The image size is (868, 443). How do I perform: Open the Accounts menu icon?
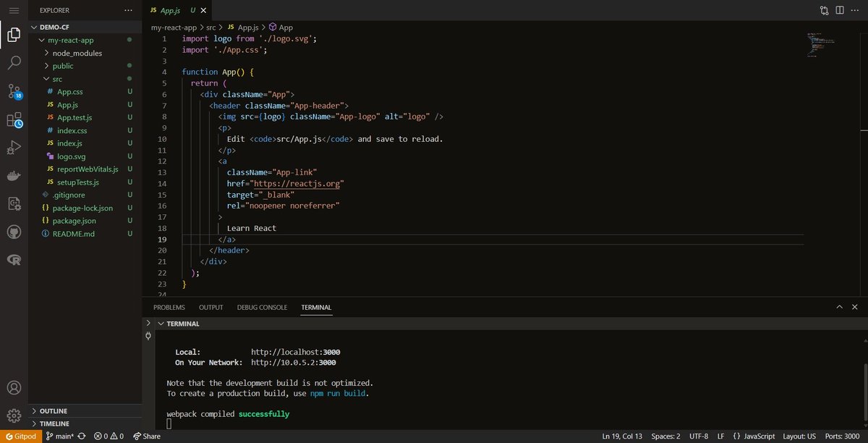tap(14, 388)
